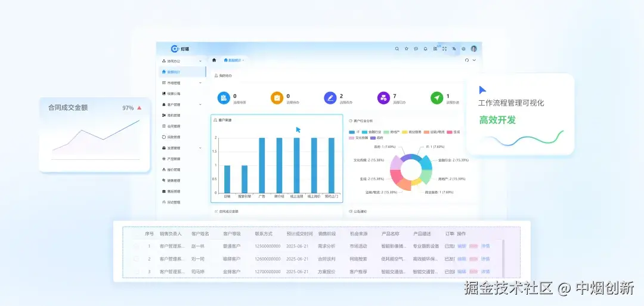
Task: Click 详情 link in 赵一林 row
Action: pyautogui.click(x=485, y=246)
